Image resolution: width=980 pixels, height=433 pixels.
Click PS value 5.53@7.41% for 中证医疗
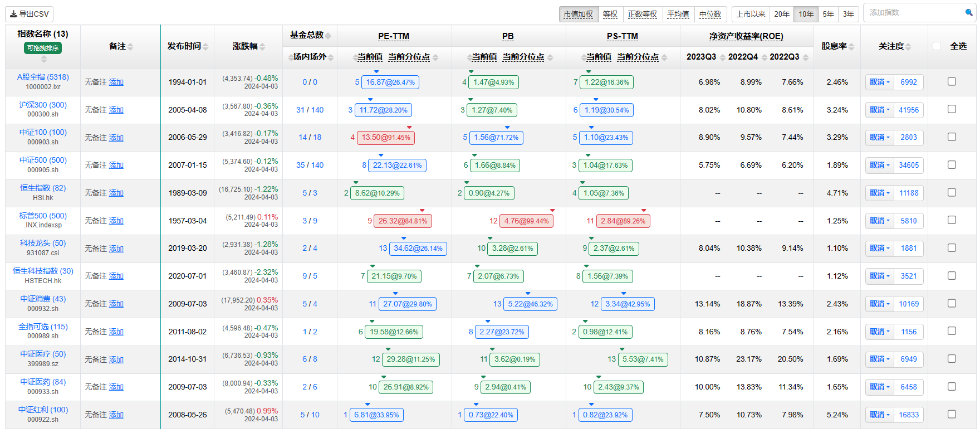(643, 359)
